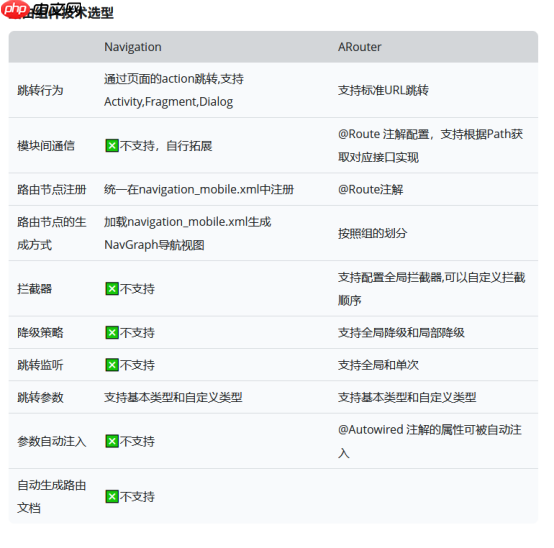Click the 跳转监听 row label

tap(40, 365)
